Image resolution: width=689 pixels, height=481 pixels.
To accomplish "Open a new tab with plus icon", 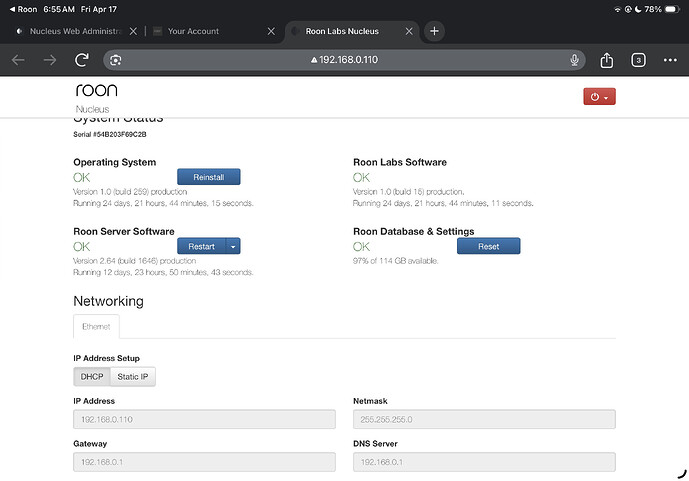I will [434, 31].
